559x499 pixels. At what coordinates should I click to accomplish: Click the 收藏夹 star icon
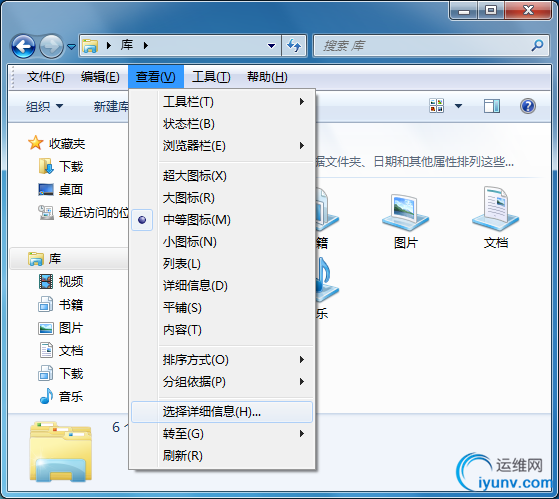click(x=36, y=143)
